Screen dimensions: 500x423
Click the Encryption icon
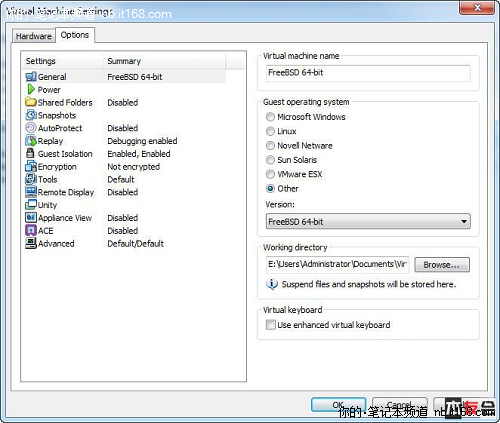point(31,166)
